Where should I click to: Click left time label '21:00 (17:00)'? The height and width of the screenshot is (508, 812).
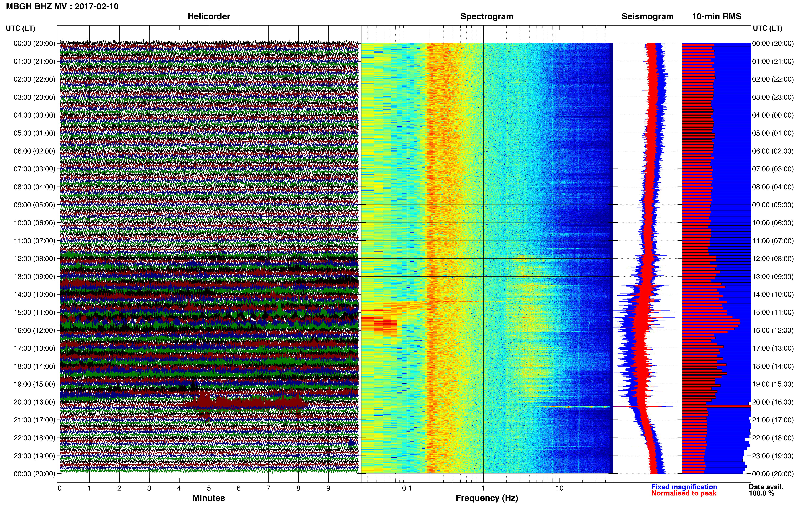[x=34, y=420]
